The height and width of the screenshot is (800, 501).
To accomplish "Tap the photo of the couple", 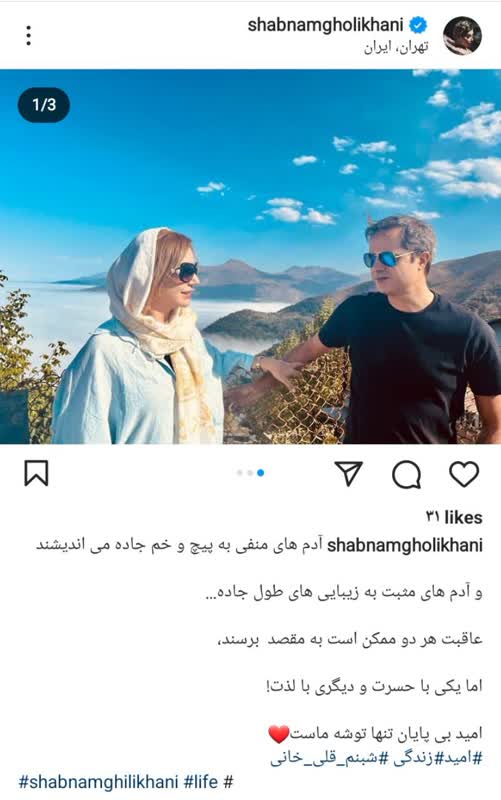I will tap(250, 257).
